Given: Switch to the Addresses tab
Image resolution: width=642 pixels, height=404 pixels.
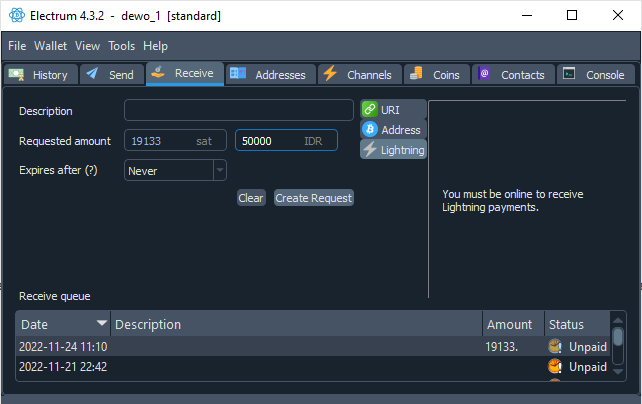Looking at the screenshot, I should click(x=271, y=74).
